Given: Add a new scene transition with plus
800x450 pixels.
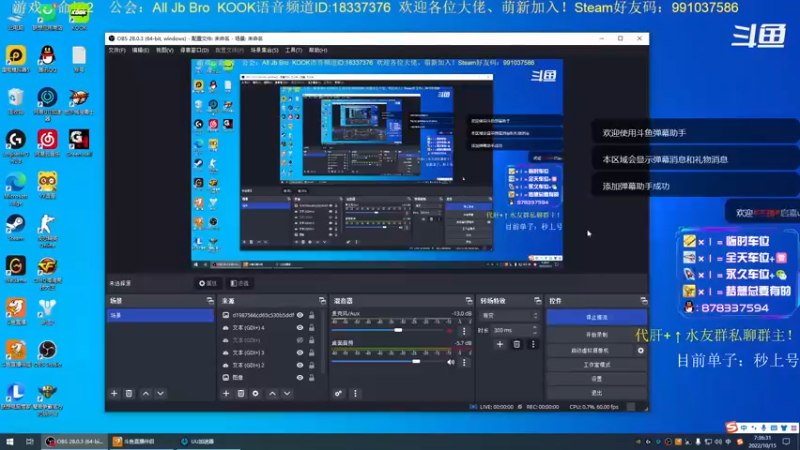Looking at the screenshot, I should (x=500, y=344).
